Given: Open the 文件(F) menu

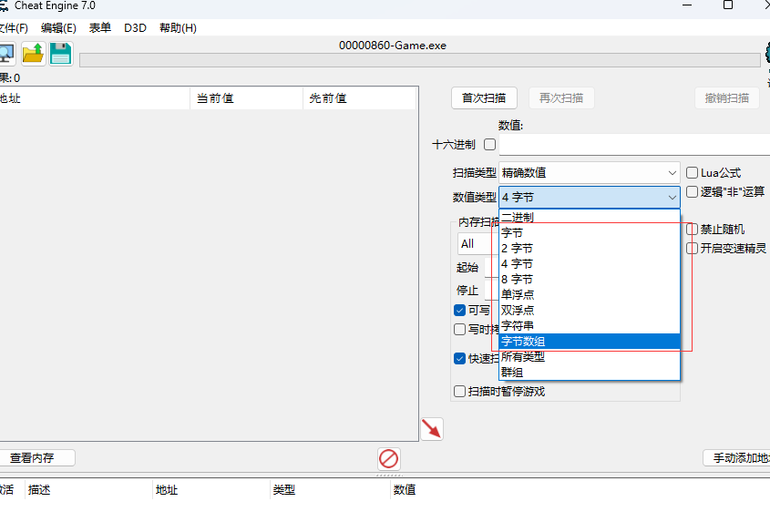Looking at the screenshot, I should coord(14,28).
